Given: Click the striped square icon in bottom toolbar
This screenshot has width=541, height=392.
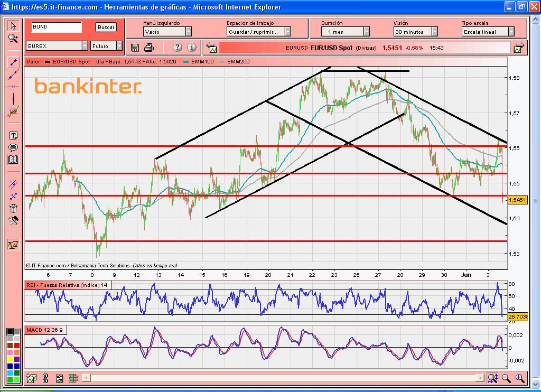Looking at the screenshot, I should (x=59, y=379).
